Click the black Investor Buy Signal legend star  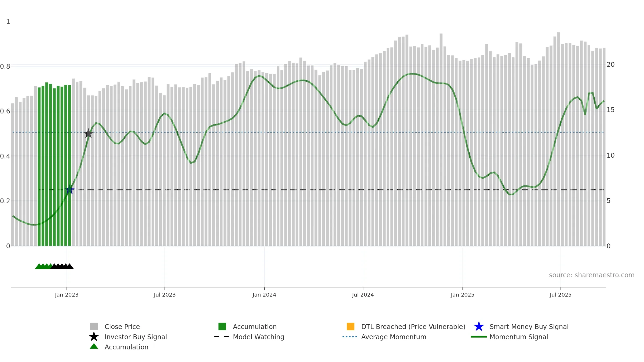94,337
